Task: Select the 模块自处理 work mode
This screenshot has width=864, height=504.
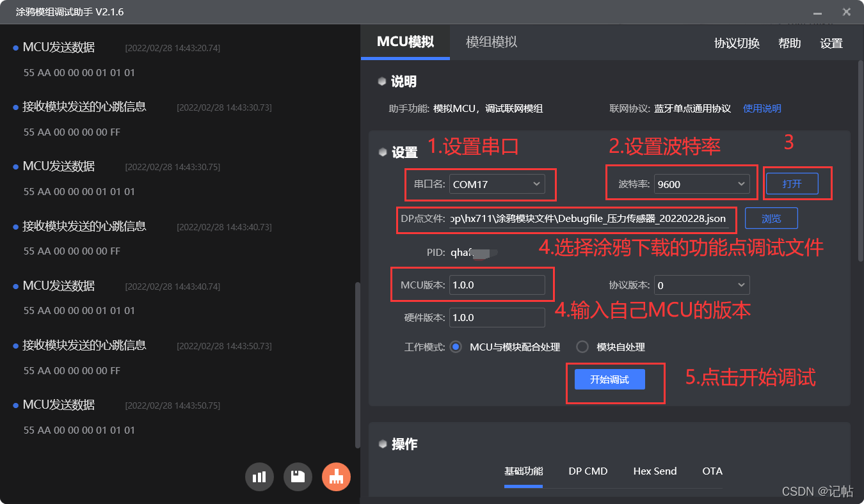Action: 582,347
